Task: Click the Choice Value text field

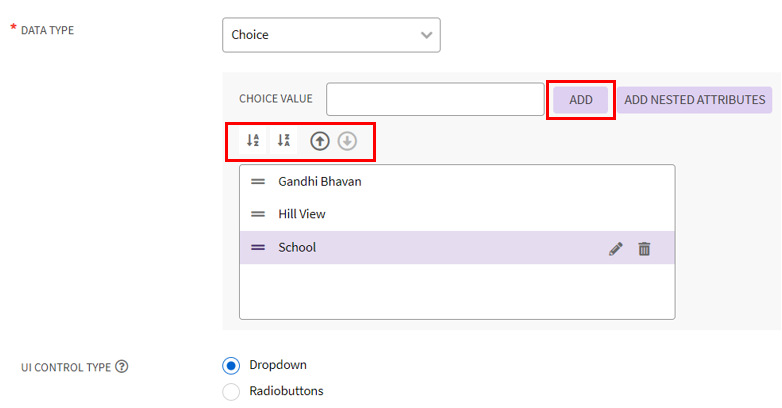Action: (435, 99)
